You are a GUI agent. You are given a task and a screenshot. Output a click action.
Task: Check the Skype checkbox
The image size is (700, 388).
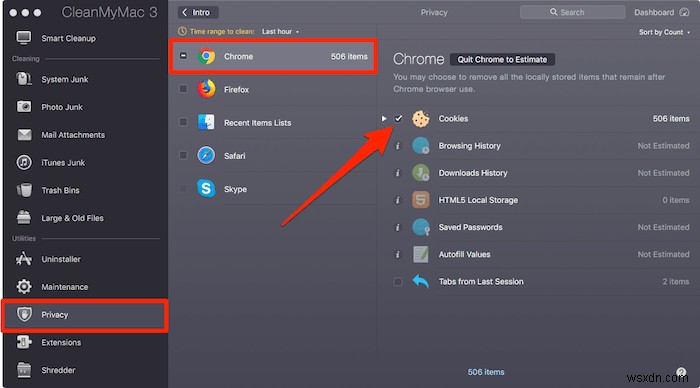[x=183, y=188]
